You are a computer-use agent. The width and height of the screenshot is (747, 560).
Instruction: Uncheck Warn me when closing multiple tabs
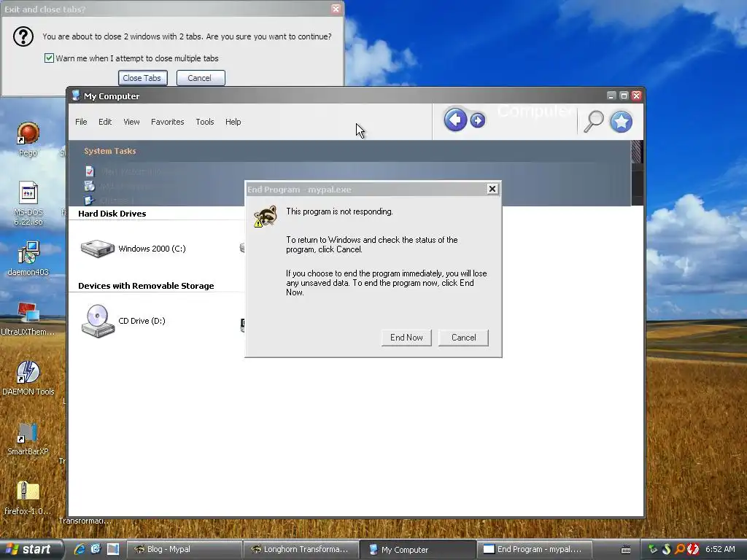pos(49,58)
